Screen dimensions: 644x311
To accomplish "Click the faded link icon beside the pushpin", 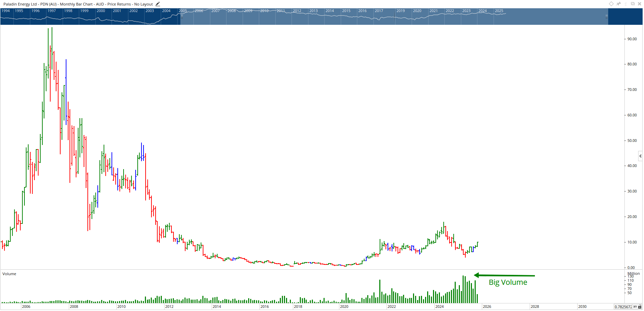I will 626,4.
